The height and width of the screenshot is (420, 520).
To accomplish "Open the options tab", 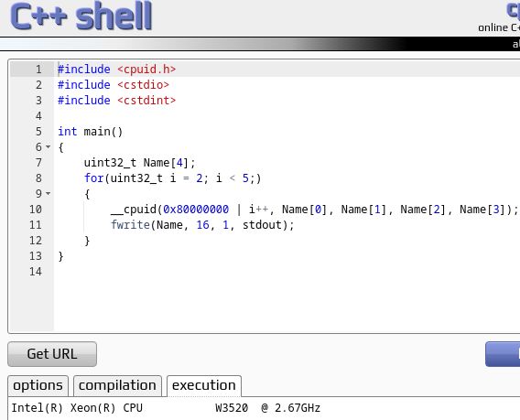I will pos(38,385).
